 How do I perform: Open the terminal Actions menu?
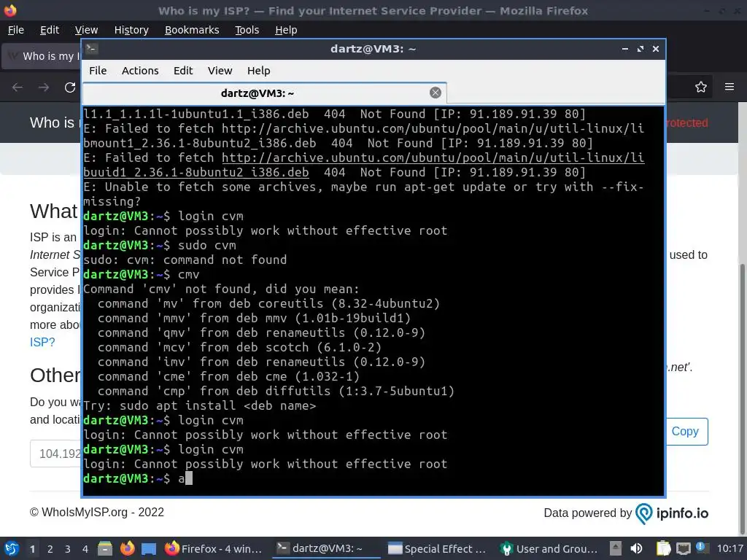[x=140, y=71]
